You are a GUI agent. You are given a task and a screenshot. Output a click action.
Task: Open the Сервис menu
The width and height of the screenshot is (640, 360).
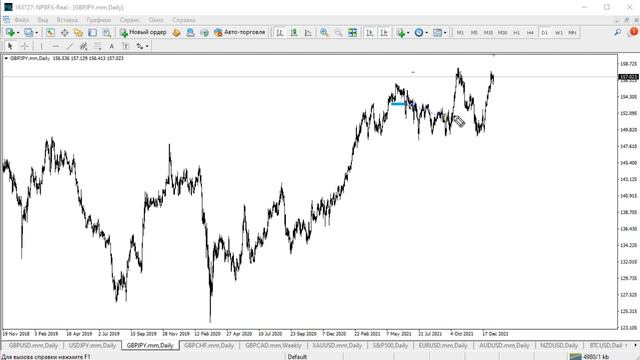pyautogui.click(x=129, y=20)
